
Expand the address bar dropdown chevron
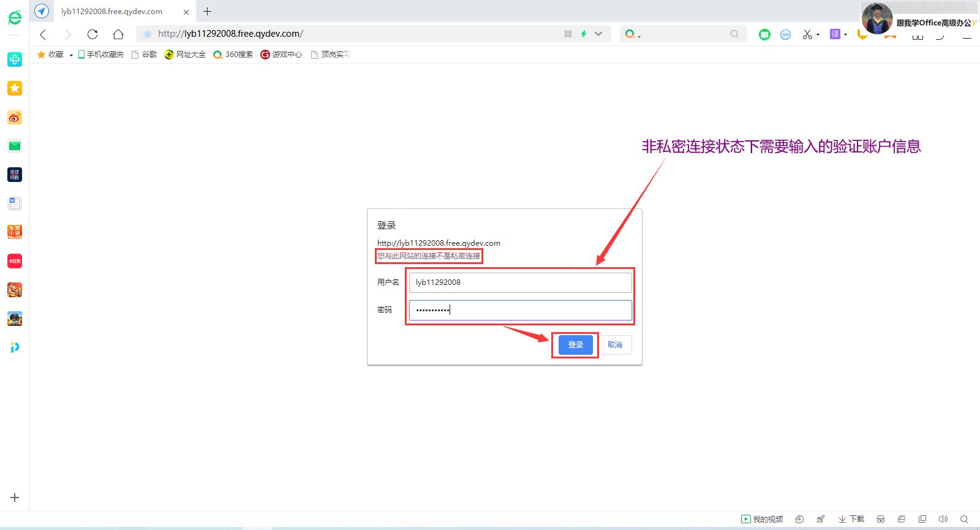pos(598,34)
